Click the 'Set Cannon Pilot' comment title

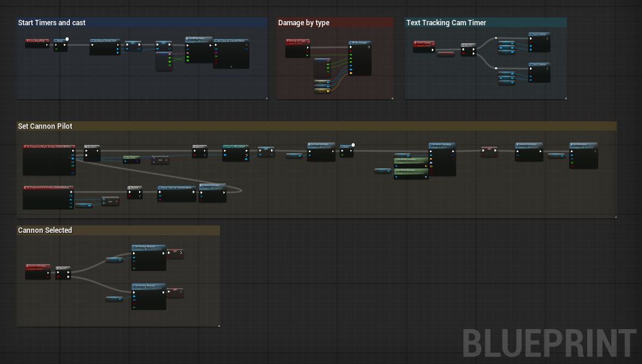coord(45,126)
